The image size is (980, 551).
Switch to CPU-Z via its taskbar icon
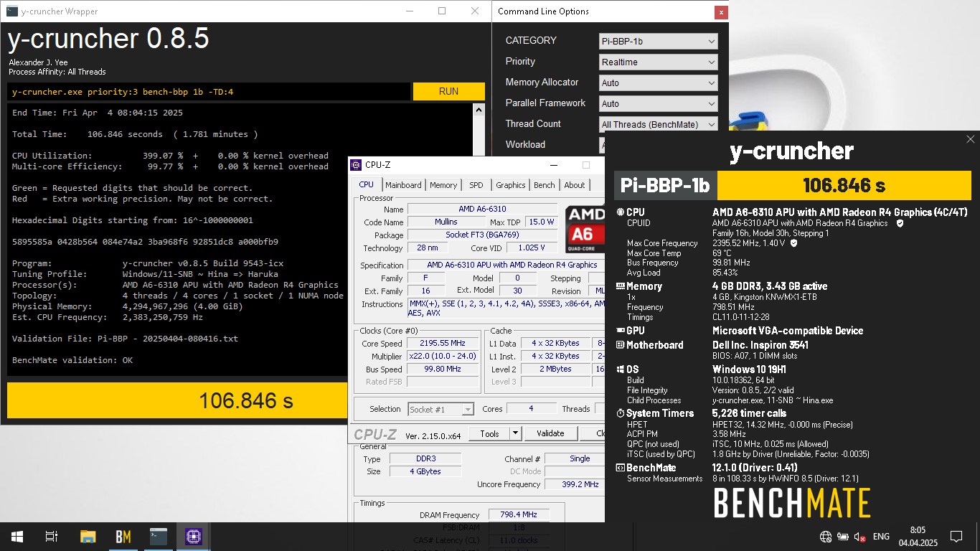[193, 536]
